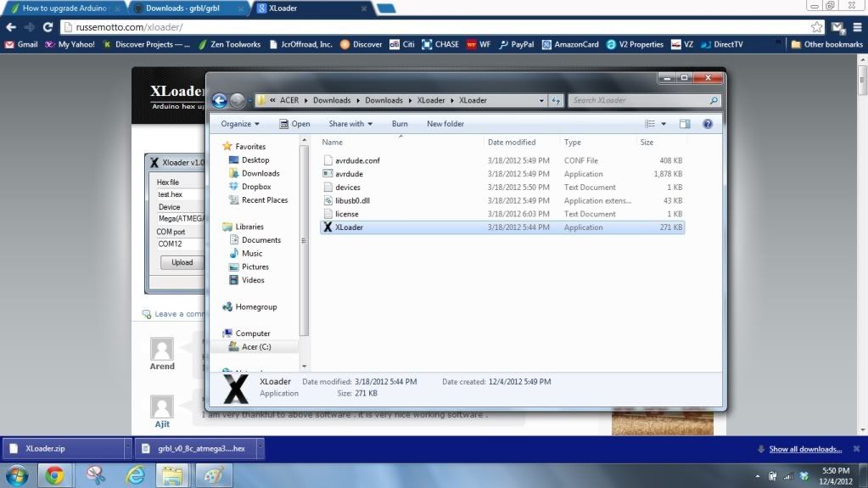Open the My Yahoo! bookmark
This screenshot has width=868, height=488.
(70, 44)
